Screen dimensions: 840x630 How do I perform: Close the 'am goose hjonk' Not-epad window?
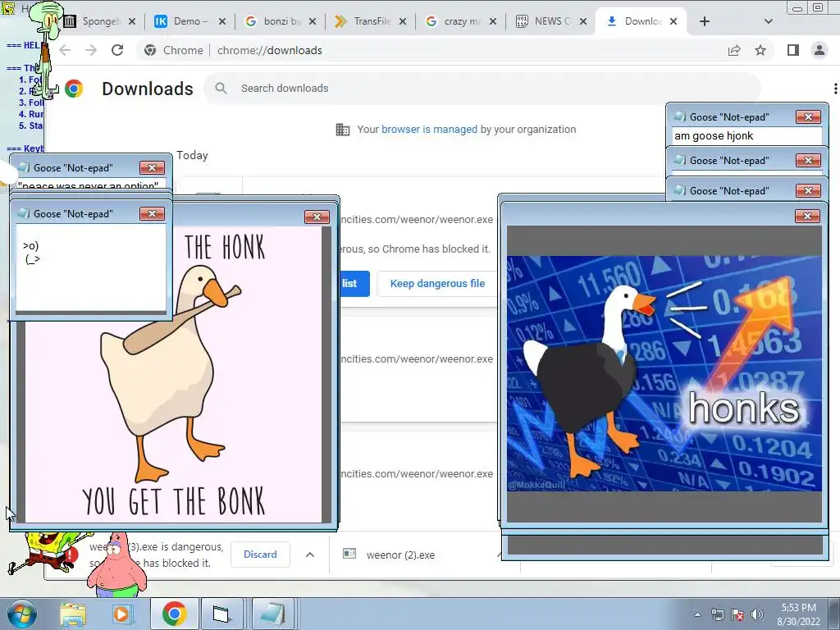808,116
